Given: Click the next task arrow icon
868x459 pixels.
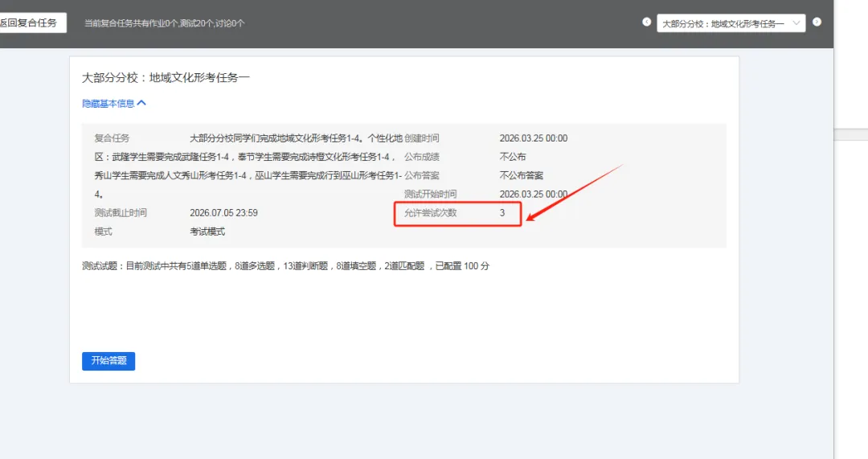Looking at the screenshot, I should [817, 23].
